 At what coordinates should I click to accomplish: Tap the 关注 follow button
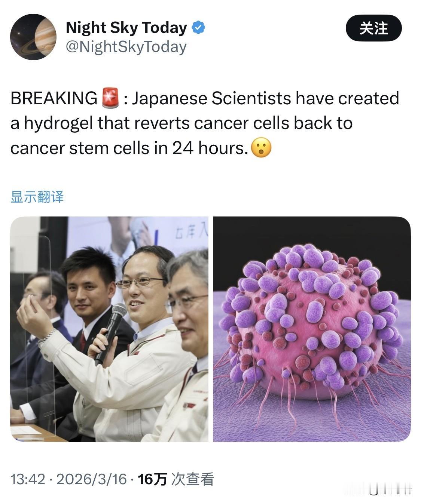coord(373,28)
